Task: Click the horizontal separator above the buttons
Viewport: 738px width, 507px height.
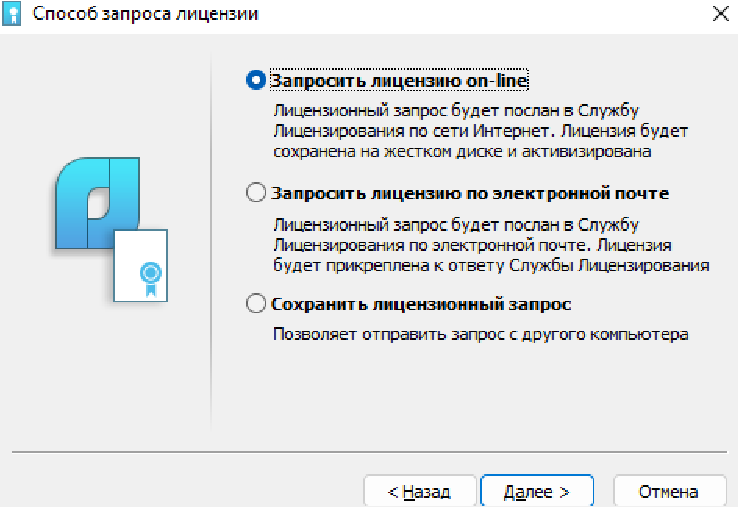Action: pos(369,452)
